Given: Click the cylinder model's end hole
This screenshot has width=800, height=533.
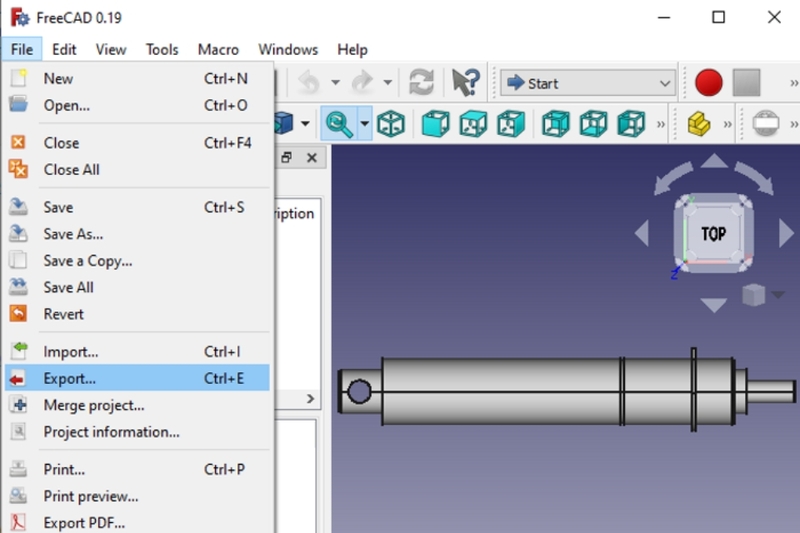Looking at the screenshot, I should (359, 392).
